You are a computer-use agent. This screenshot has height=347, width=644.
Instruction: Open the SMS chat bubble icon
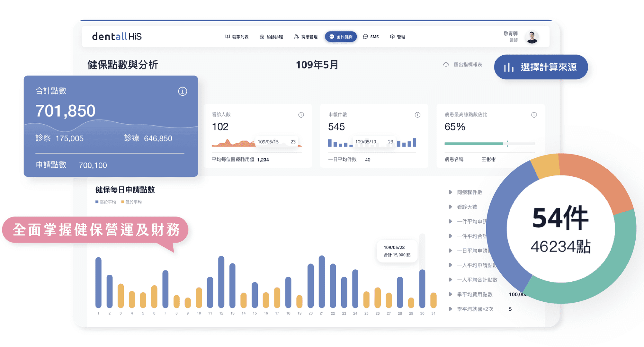365,37
